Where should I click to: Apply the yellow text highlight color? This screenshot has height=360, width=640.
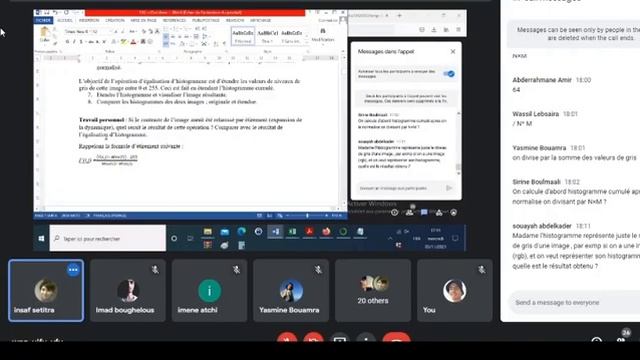pos(123,42)
